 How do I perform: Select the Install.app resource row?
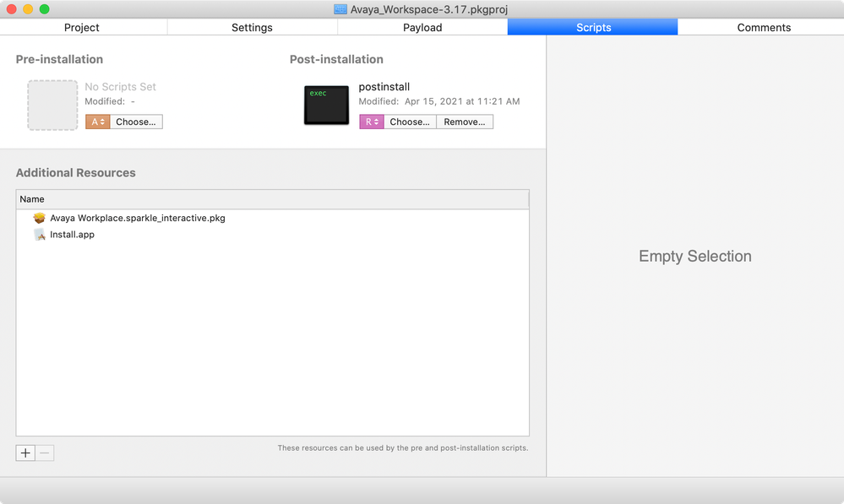272,235
